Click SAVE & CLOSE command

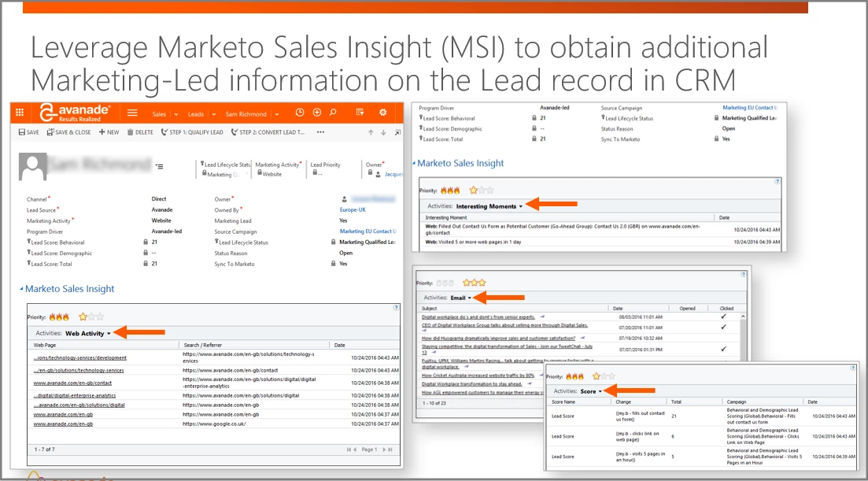pyautogui.click(x=68, y=132)
